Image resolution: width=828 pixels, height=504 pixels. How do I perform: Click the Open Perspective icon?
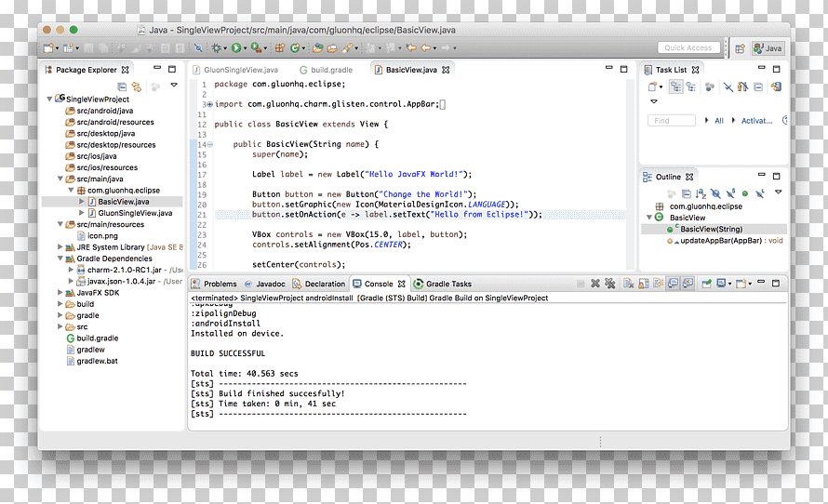tap(740, 48)
